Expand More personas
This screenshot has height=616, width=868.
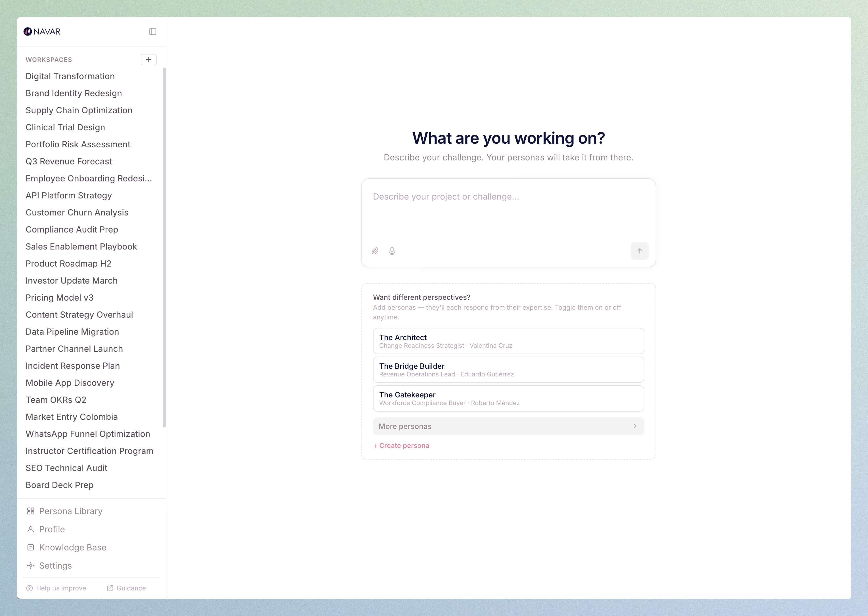point(508,426)
